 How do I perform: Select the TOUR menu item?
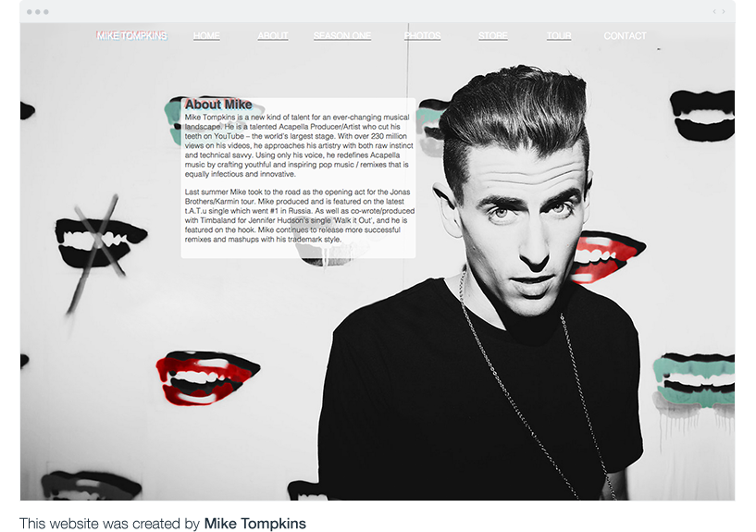click(559, 36)
